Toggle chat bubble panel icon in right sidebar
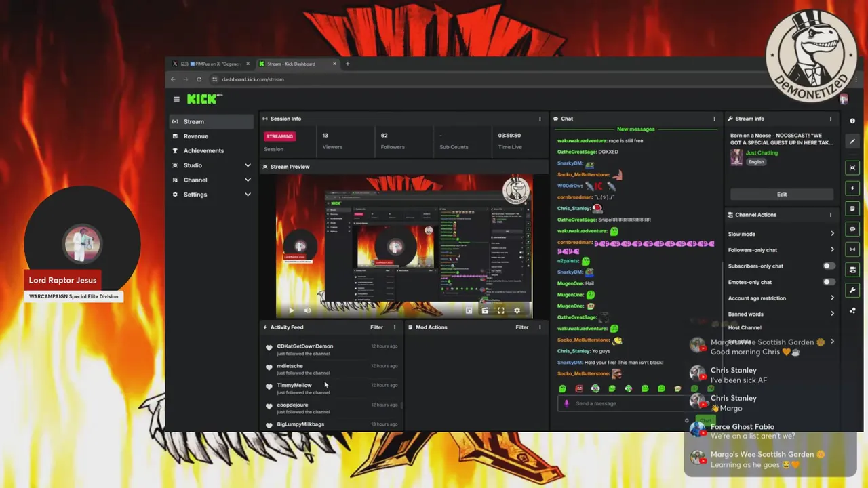The width and height of the screenshot is (868, 488). [x=852, y=229]
